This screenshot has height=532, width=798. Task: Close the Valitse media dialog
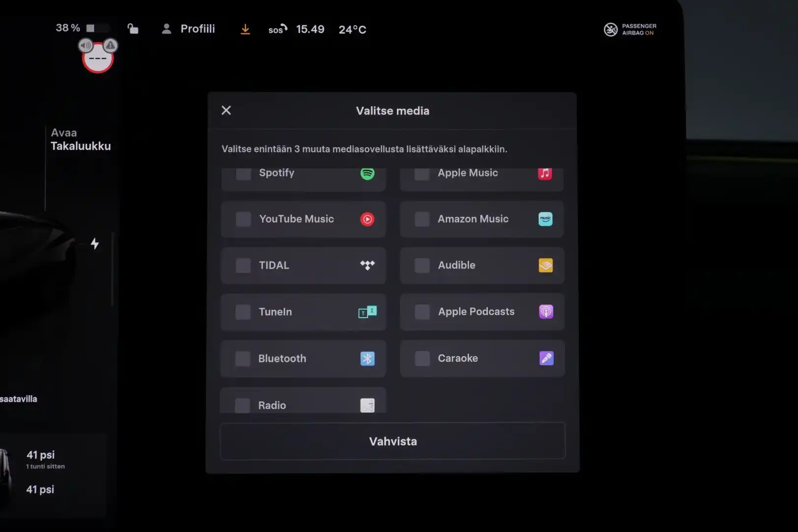pos(226,110)
